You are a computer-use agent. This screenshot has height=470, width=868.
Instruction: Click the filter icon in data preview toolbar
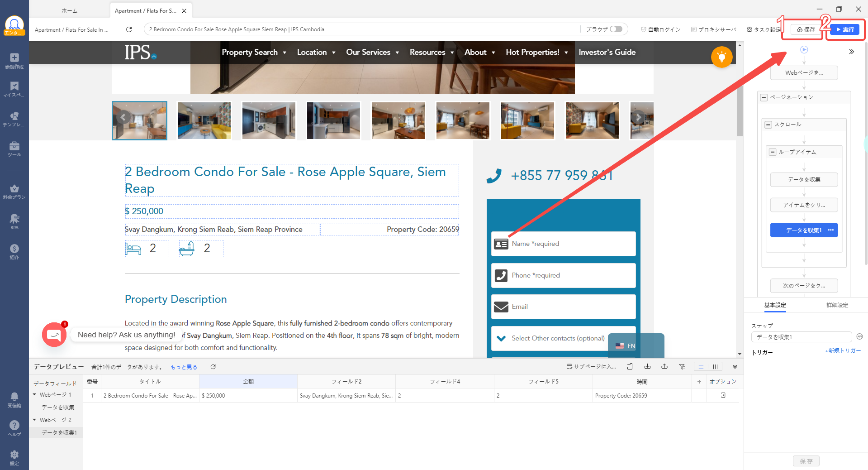tap(682, 367)
